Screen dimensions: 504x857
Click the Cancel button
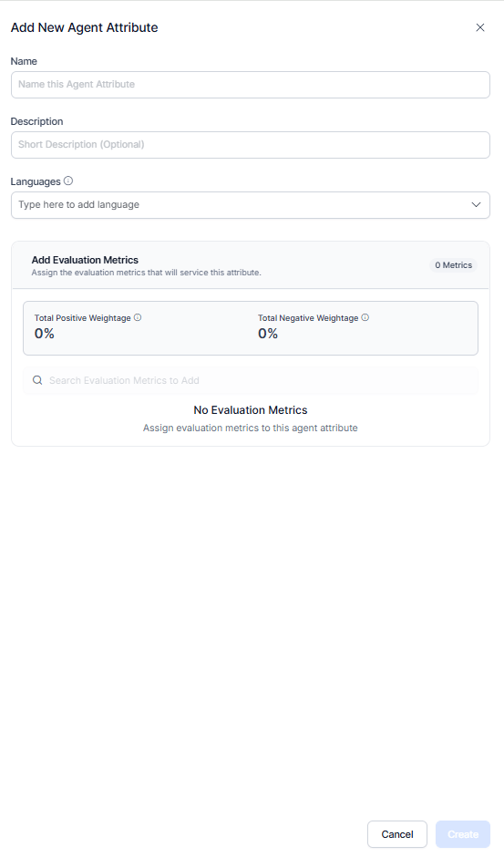coord(397,834)
